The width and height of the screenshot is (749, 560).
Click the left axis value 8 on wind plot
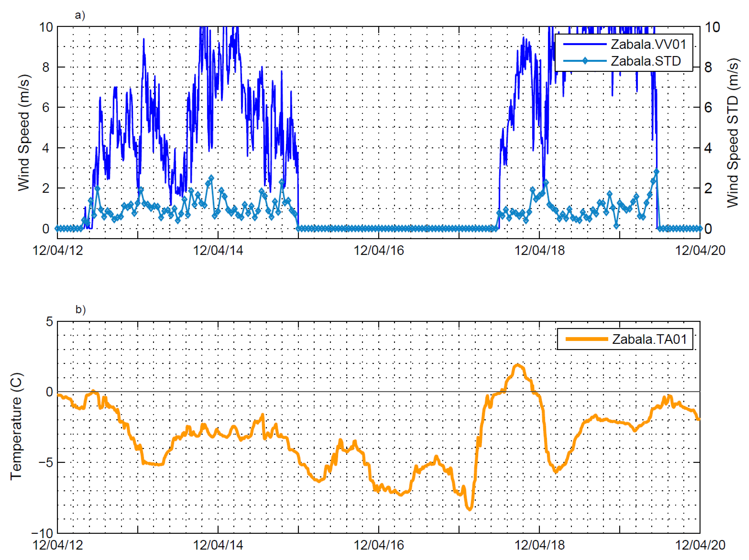click(46, 67)
